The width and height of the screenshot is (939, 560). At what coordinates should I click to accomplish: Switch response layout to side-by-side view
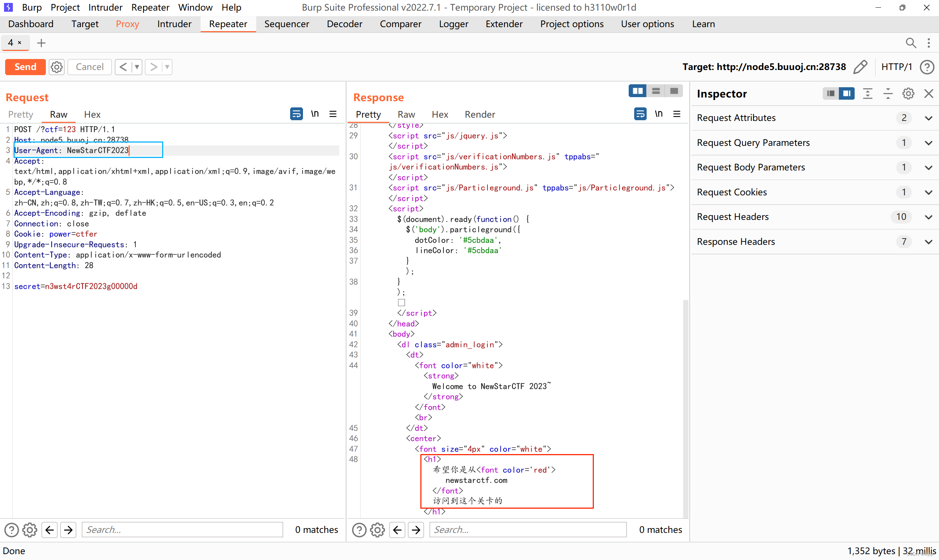[x=637, y=91]
